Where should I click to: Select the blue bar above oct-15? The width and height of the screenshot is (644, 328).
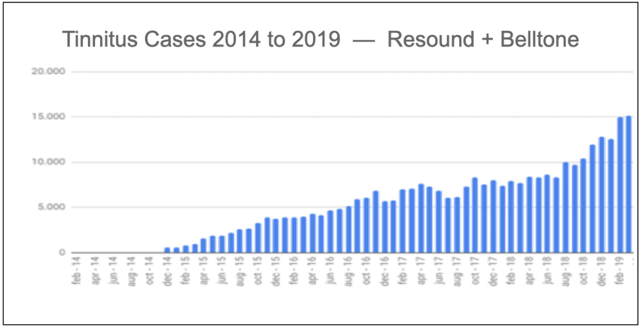point(258,238)
